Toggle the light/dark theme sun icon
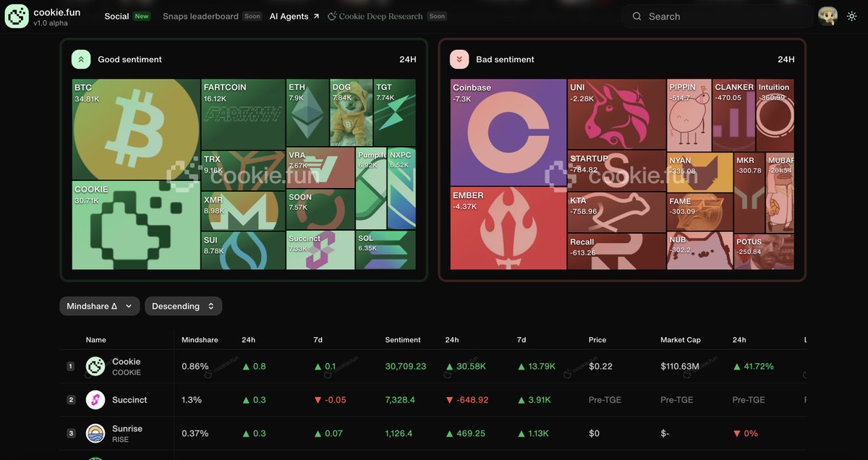Viewport: 868px width, 460px height. point(852,16)
